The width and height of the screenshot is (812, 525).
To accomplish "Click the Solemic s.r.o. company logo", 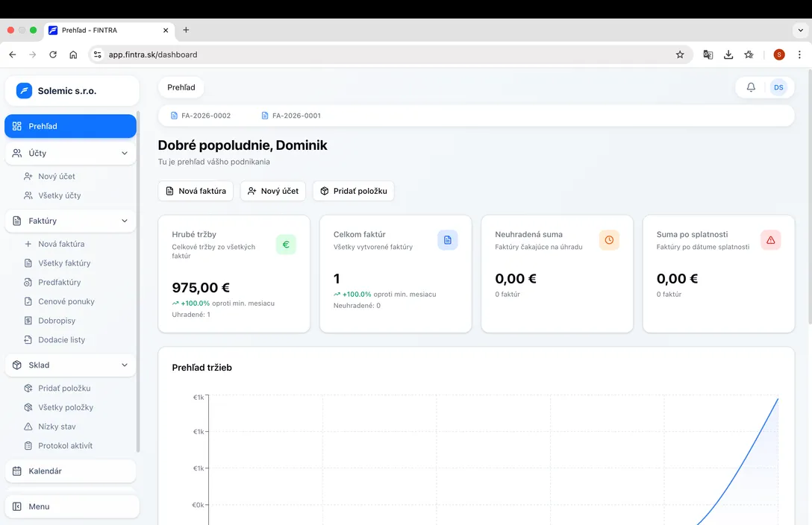I will point(22,89).
